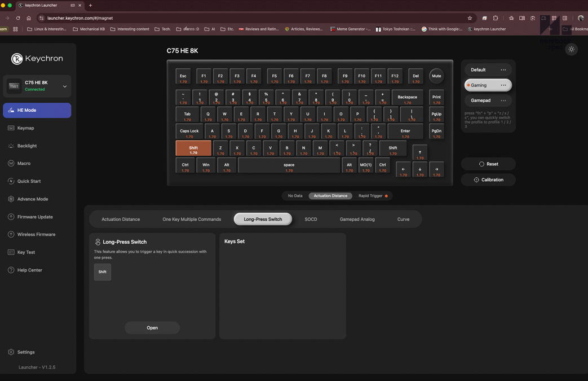The width and height of the screenshot is (588, 381).
Task: Select the Gaming profile
Action: (x=480, y=85)
